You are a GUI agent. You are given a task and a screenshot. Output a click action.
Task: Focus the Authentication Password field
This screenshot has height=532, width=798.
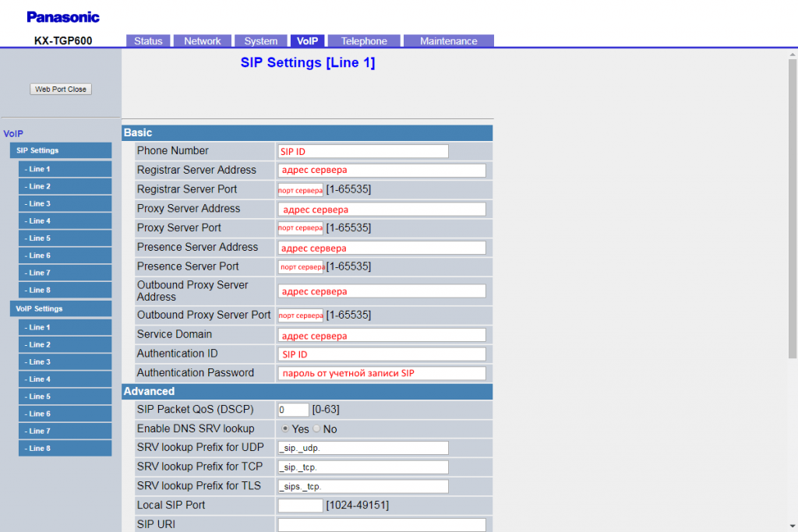382,373
